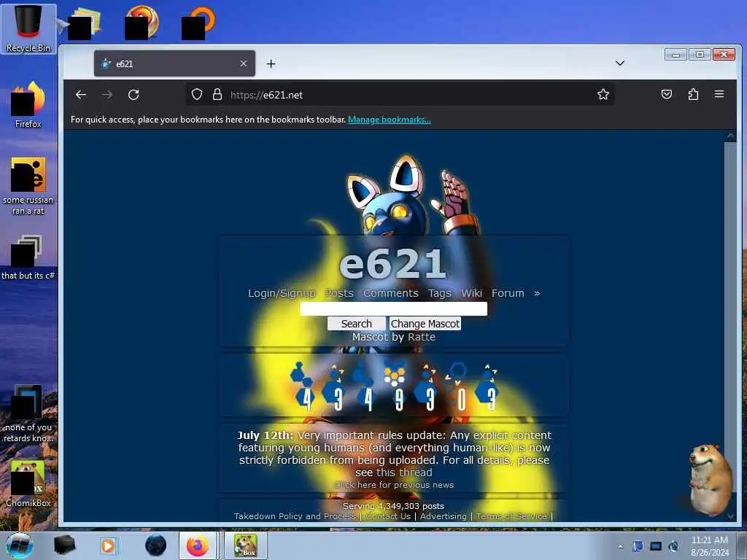Open the volume tray icon
This screenshot has width=747, height=560.
click(x=673, y=546)
